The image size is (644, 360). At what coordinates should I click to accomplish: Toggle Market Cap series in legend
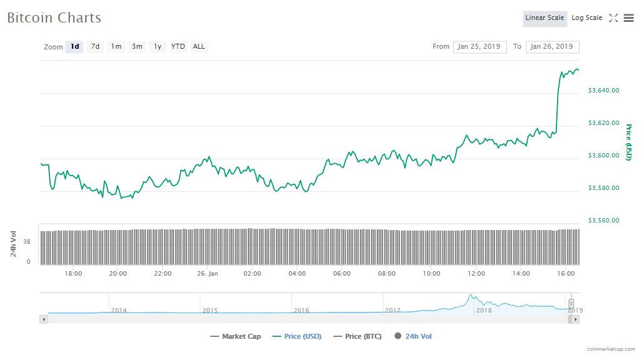[x=235, y=336]
